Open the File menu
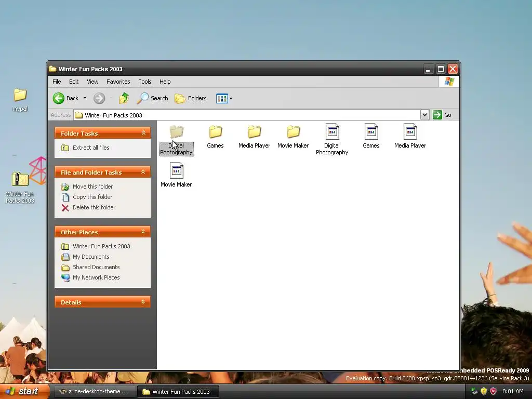 coord(57,82)
